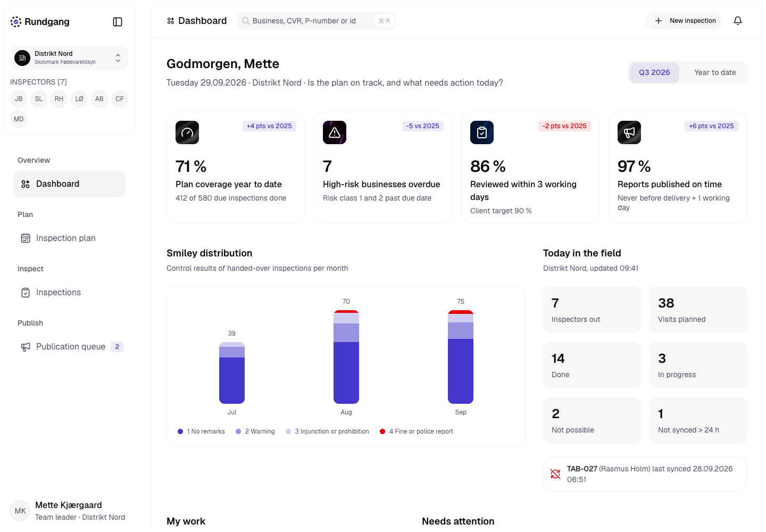Open Mette Kjærgaard user profile
The width and height of the screenshot is (766, 532).
point(69,511)
